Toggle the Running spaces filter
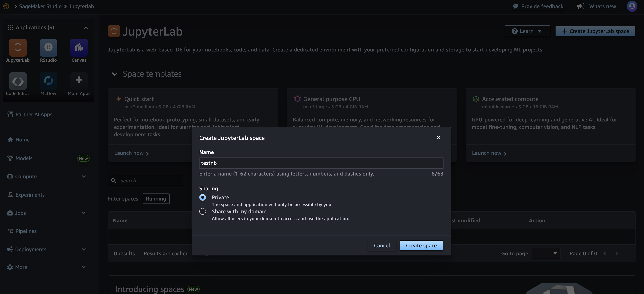The image size is (644, 294). pyautogui.click(x=156, y=199)
